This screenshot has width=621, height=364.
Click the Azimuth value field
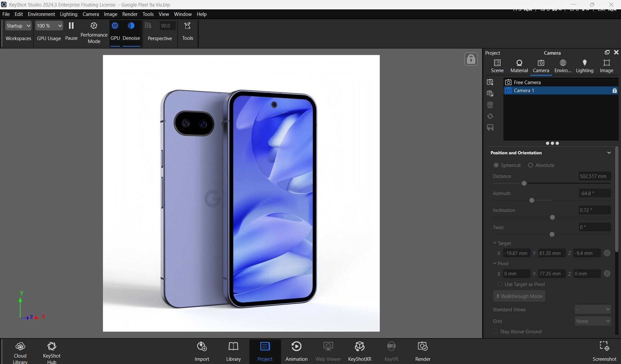(594, 193)
